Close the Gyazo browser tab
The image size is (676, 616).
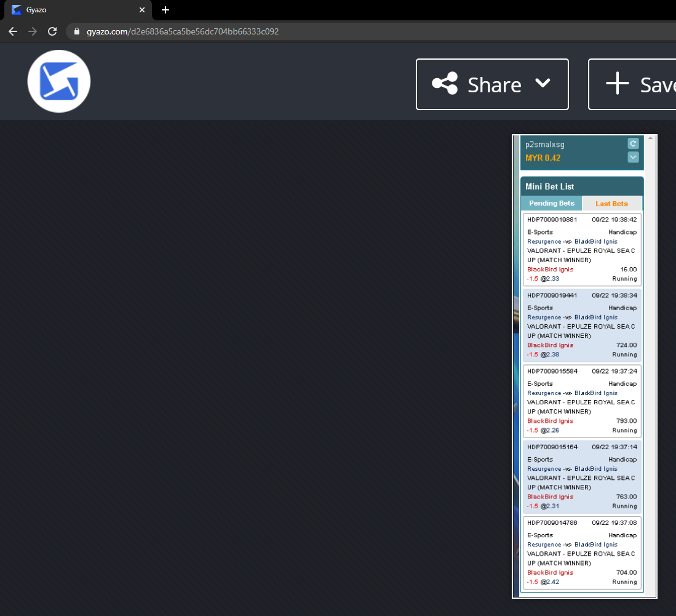[142, 9]
